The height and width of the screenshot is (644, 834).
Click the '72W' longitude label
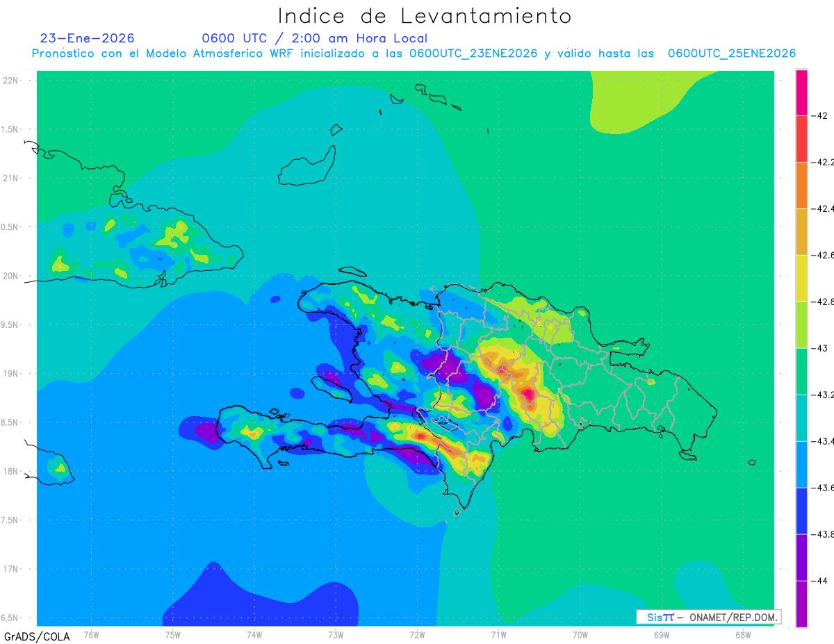point(417,635)
